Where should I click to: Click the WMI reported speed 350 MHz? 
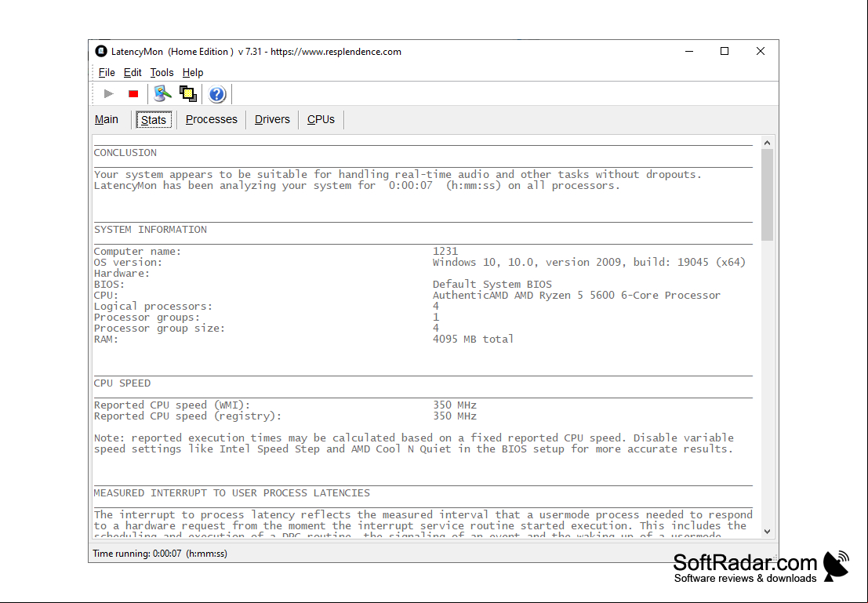pos(455,405)
